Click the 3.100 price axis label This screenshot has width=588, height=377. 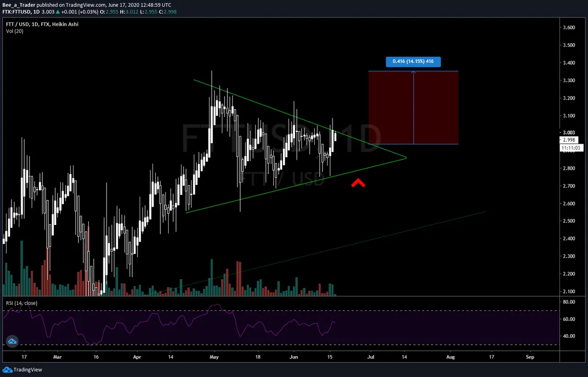point(569,116)
